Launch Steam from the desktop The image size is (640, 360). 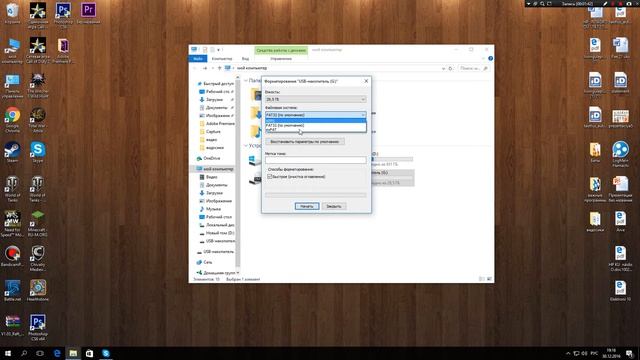(x=12, y=152)
